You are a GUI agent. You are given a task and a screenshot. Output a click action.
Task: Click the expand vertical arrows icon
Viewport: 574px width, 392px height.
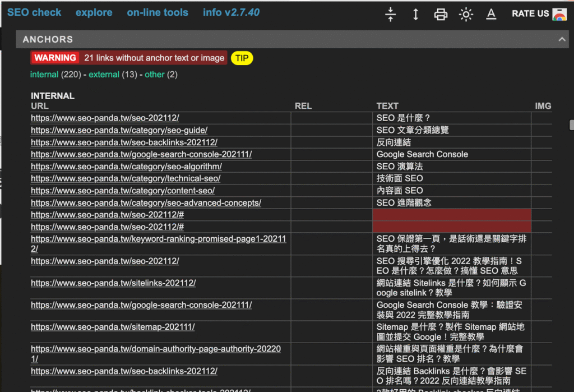[415, 14]
